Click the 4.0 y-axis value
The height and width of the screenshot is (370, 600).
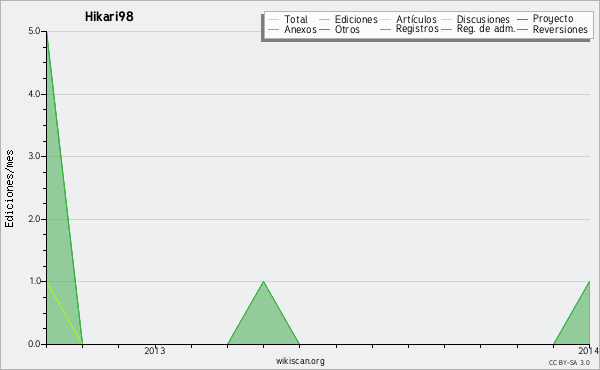pyautogui.click(x=34, y=94)
